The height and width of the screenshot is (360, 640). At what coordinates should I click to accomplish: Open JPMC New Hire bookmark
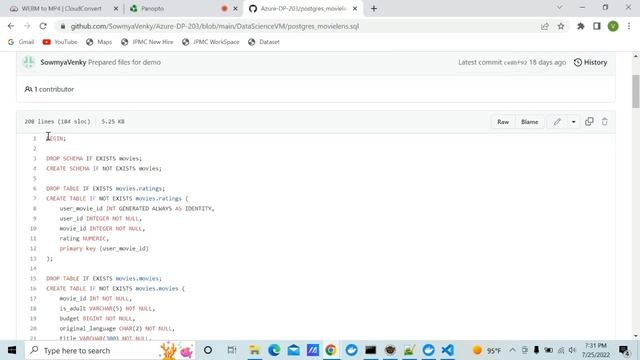[x=147, y=42]
